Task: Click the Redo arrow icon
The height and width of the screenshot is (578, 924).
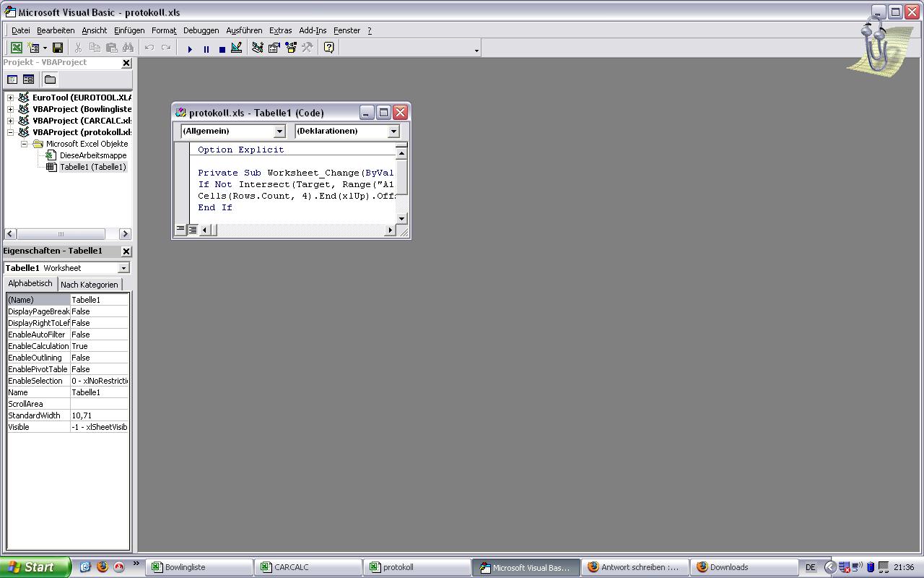Action: pos(166,48)
